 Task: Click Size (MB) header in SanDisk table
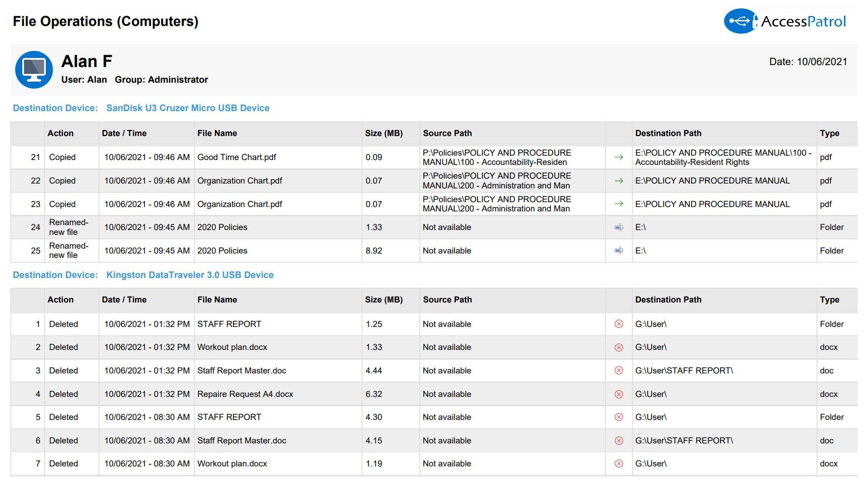pos(384,133)
